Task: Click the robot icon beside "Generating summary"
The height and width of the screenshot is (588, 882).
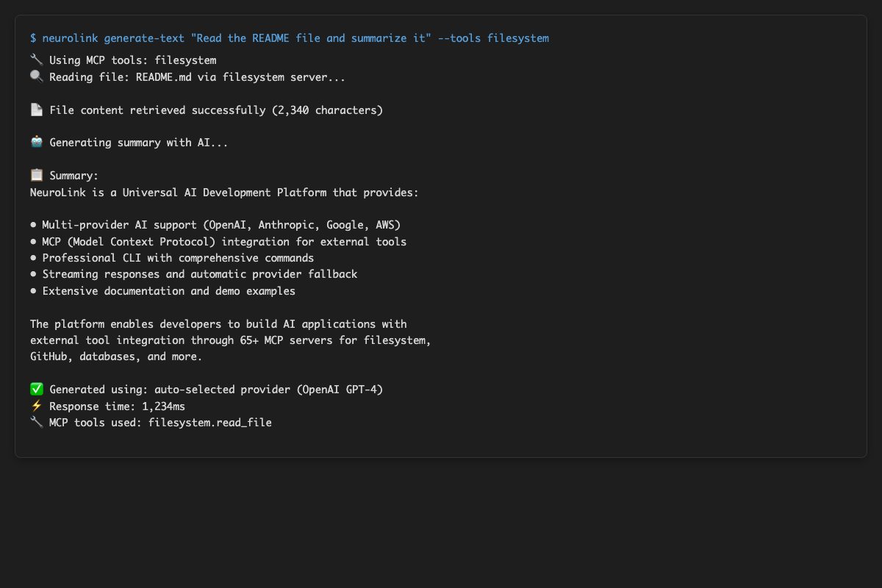Action: 36,143
